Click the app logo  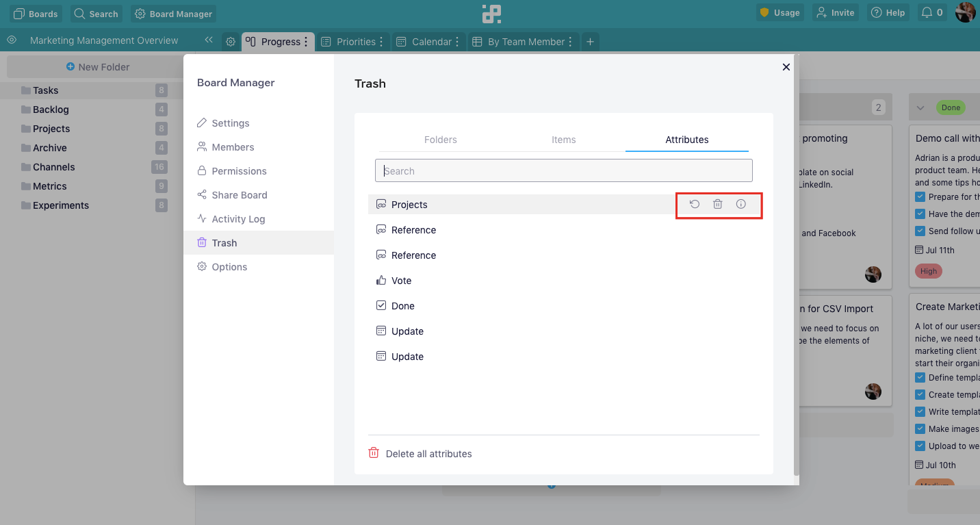click(x=491, y=13)
